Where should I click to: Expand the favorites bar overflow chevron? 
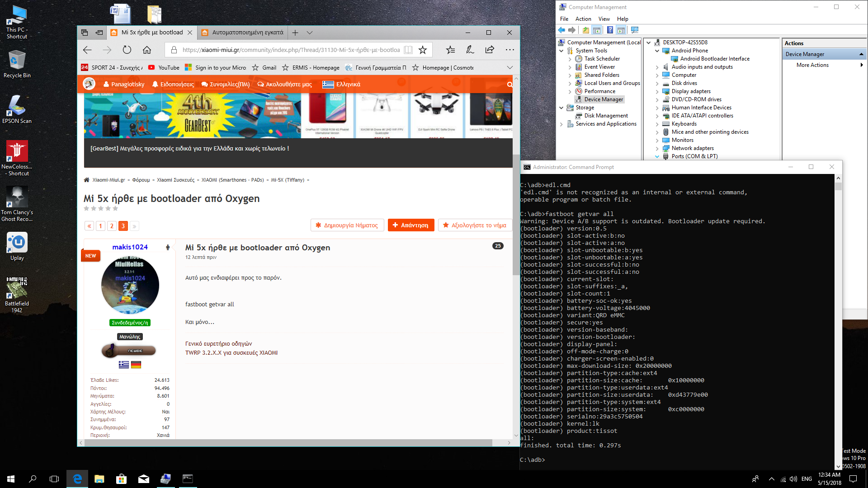510,68
